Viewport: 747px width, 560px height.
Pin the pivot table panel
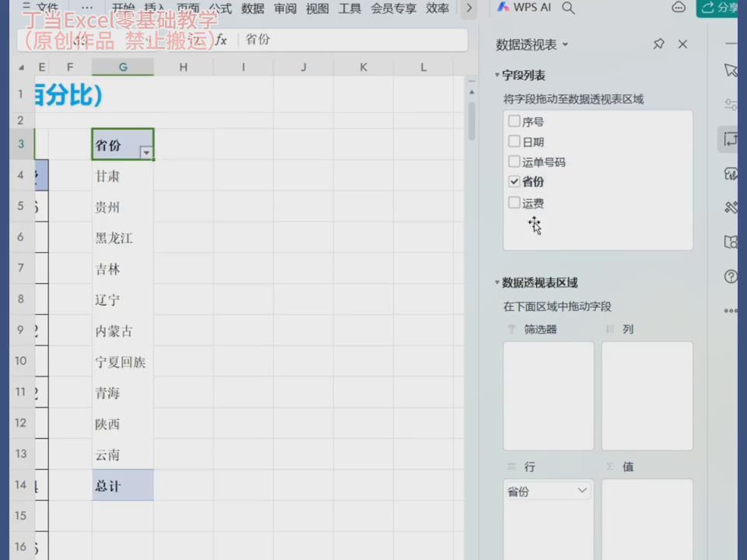coord(658,44)
